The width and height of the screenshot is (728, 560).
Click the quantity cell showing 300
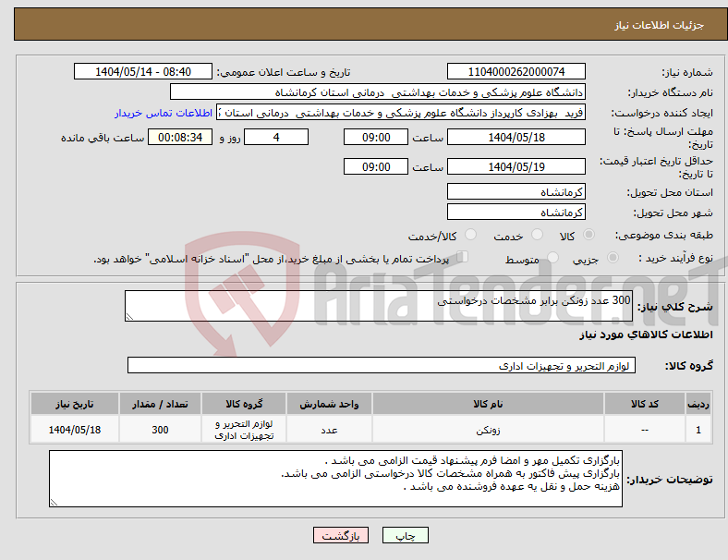point(160,430)
